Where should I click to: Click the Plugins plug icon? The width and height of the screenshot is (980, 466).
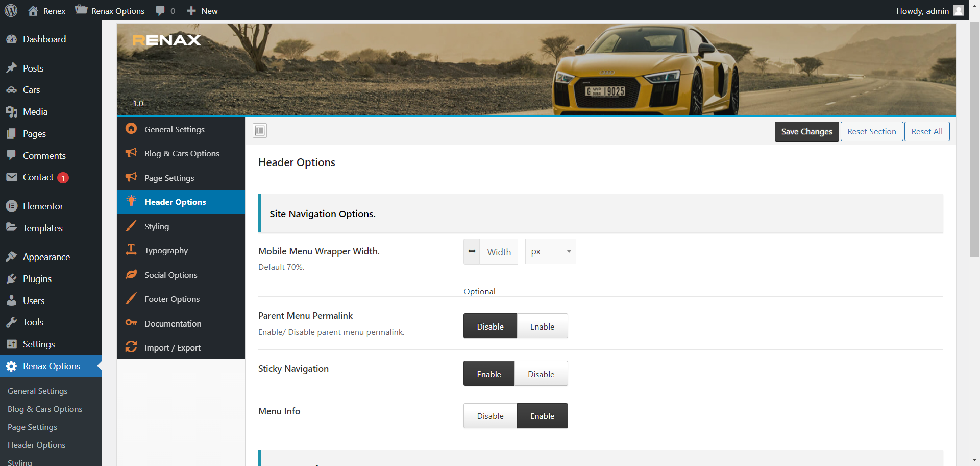click(x=11, y=278)
